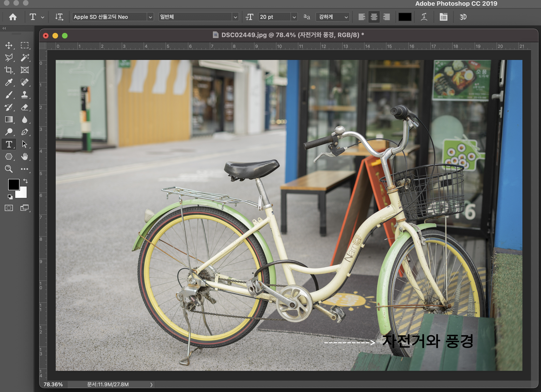Toggle Quick Mask mode
This screenshot has width=541, height=392.
[9, 208]
